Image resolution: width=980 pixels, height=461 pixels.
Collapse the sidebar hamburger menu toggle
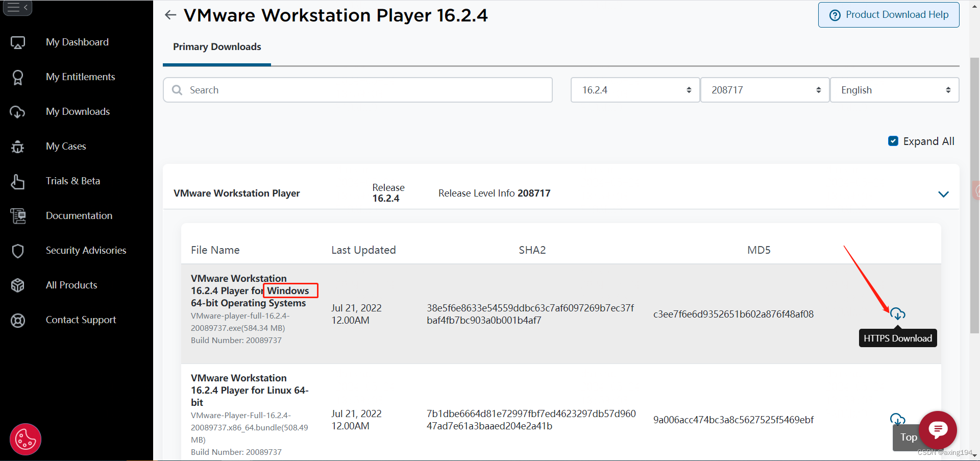click(x=17, y=8)
